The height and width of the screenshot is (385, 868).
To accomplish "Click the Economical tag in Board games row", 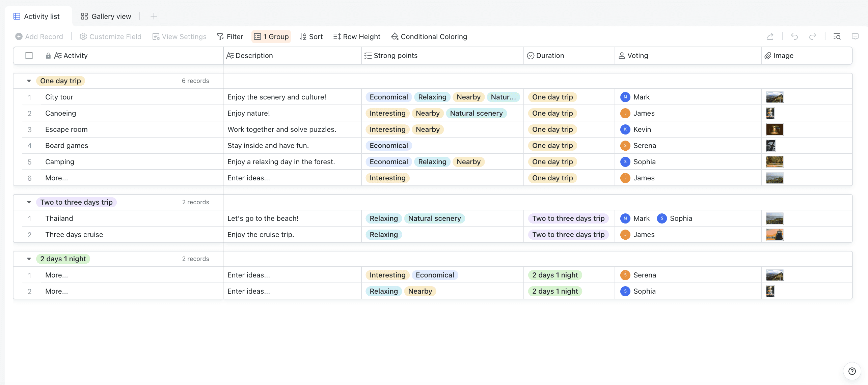I will (x=388, y=146).
